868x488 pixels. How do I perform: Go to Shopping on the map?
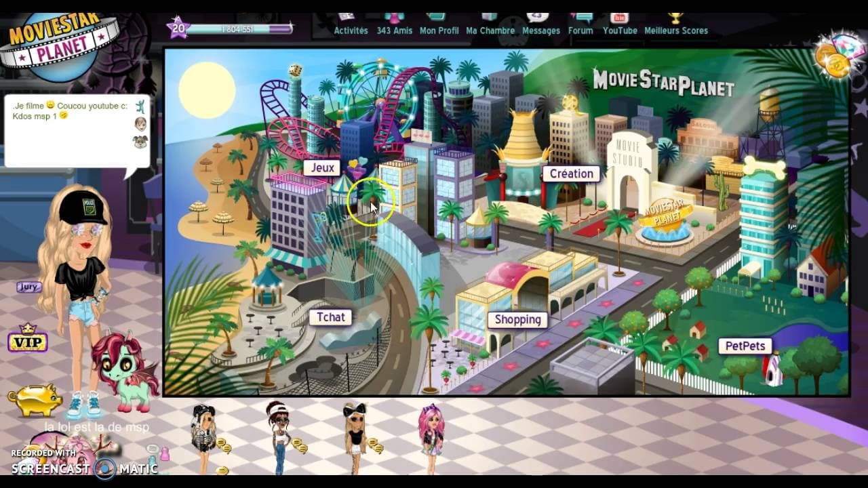(x=517, y=319)
